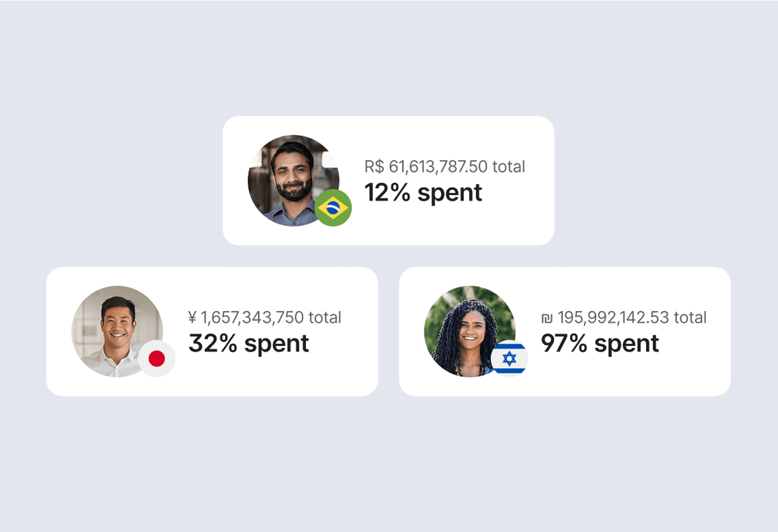
Task: Select the bold 12% figure
Action: 387,193
